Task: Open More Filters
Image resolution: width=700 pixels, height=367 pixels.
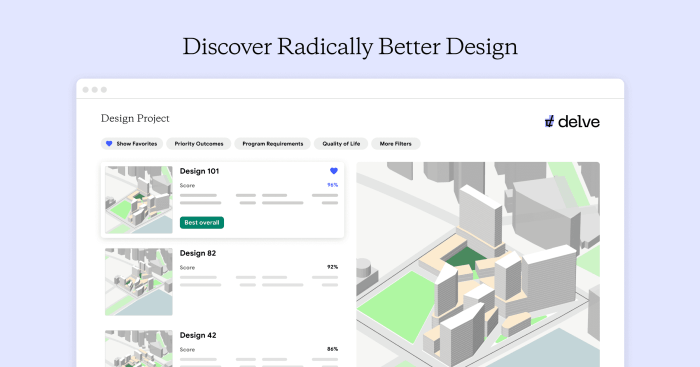Action: (x=396, y=144)
